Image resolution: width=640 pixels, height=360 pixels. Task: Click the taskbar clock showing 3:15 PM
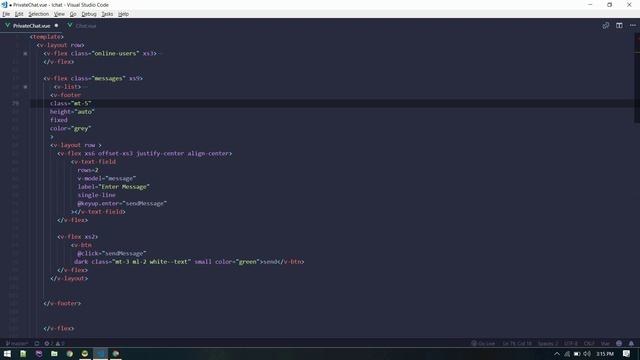tap(605, 353)
